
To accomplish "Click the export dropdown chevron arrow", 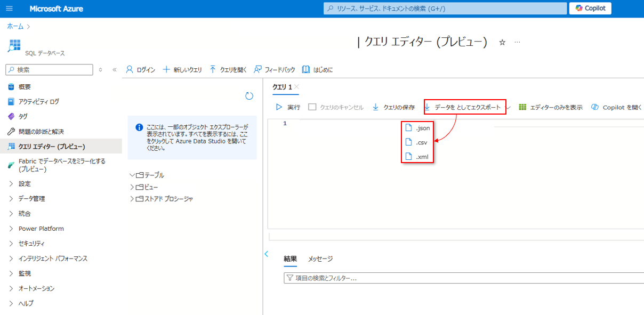I will click(x=508, y=108).
